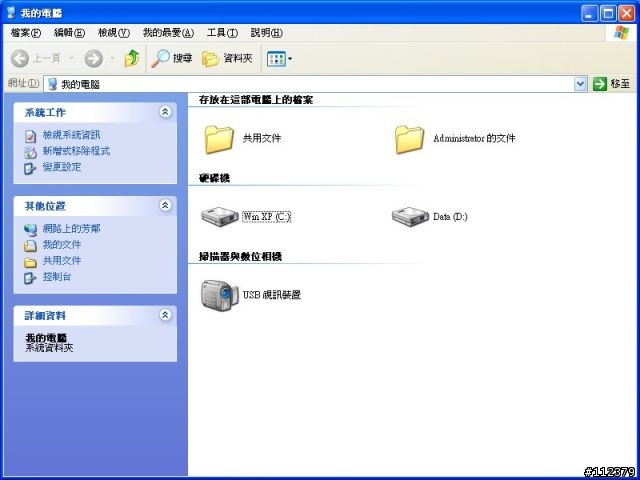The height and width of the screenshot is (480, 640).
Task: Open the 共用文件 folder icon in main pane
Action: [x=219, y=139]
